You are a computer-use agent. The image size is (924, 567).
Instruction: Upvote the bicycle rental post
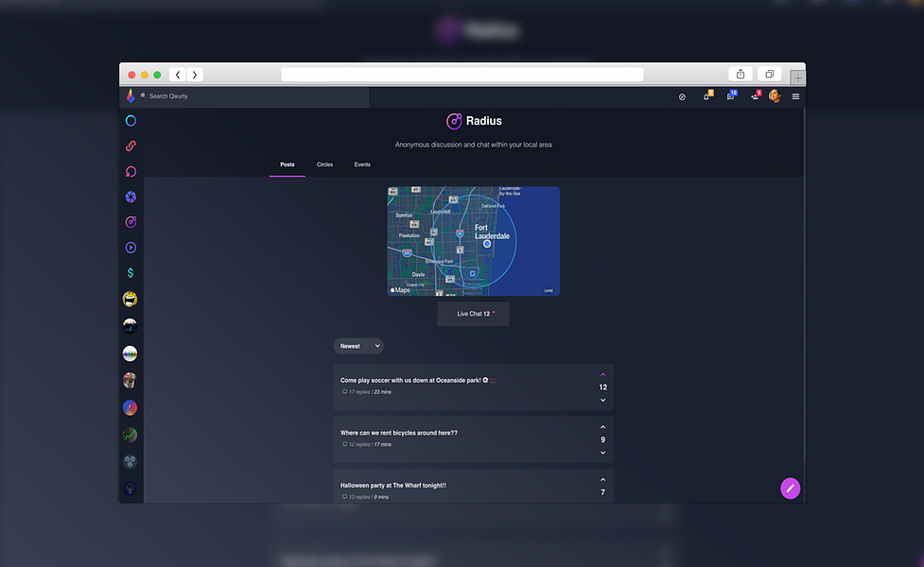(x=602, y=427)
